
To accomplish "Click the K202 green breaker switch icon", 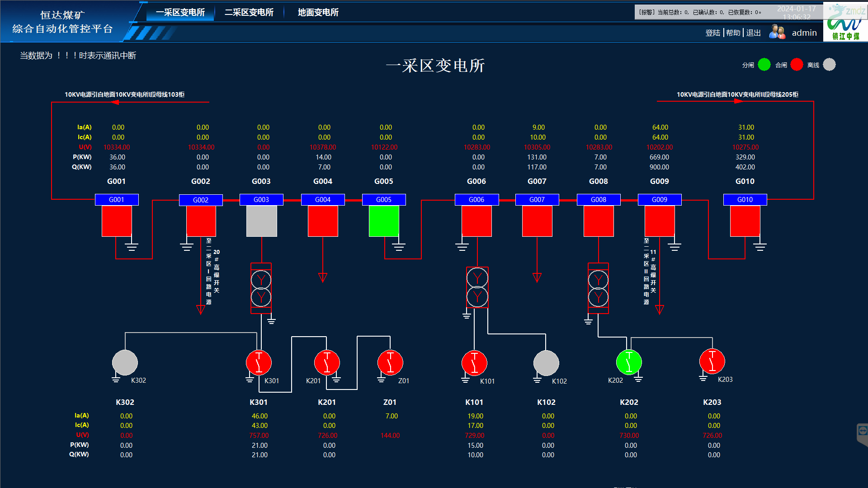I will pyautogui.click(x=628, y=362).
